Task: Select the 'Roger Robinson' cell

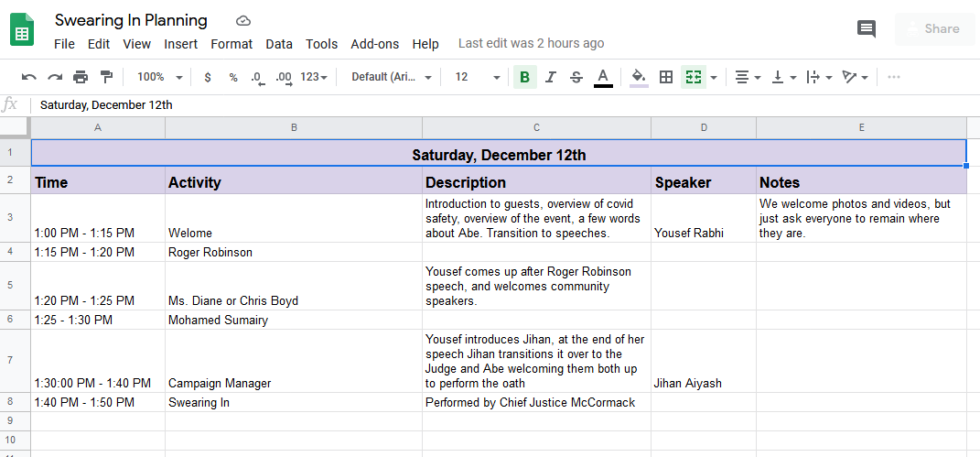Action: pyautogui.click(x=294, y=252)
